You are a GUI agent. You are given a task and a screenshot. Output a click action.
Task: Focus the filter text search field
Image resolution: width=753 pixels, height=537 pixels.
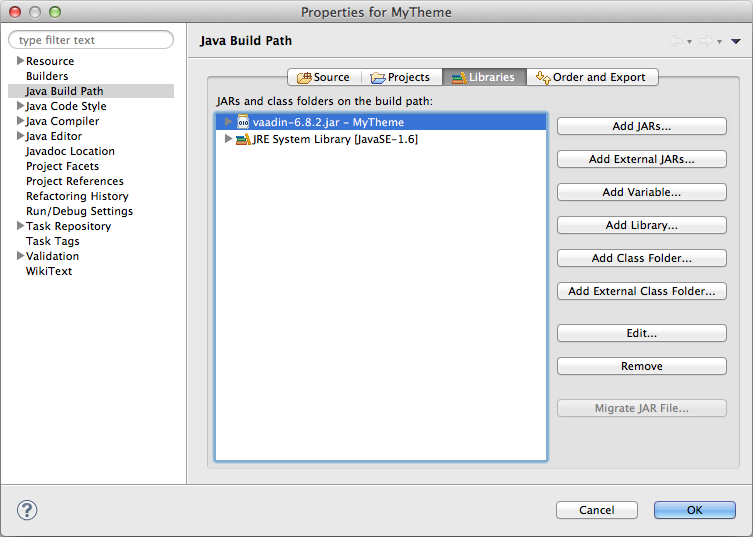92,40
